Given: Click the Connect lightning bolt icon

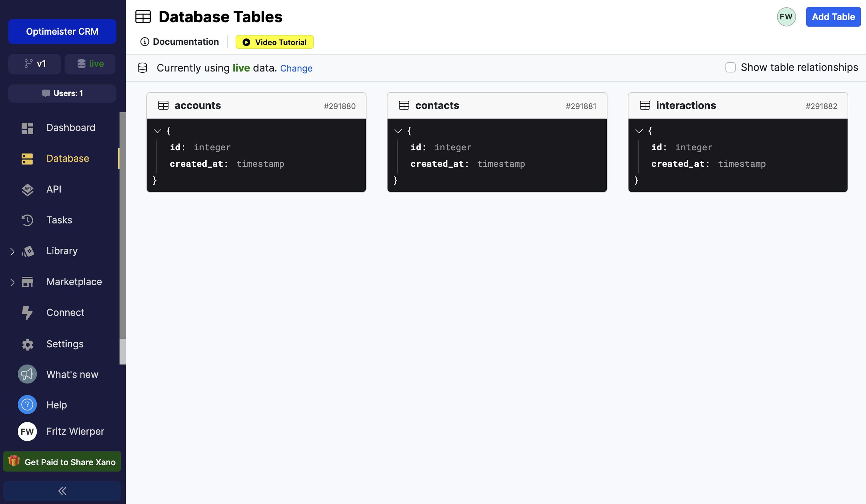Looking at the screenshot, I should pyautogui.click(x=27, y=313).
